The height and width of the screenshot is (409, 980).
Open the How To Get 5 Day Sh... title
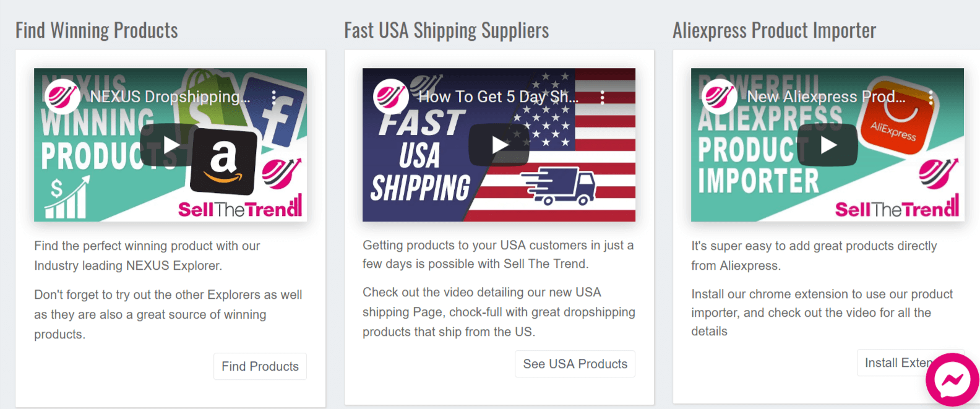[x=499, y=97]
